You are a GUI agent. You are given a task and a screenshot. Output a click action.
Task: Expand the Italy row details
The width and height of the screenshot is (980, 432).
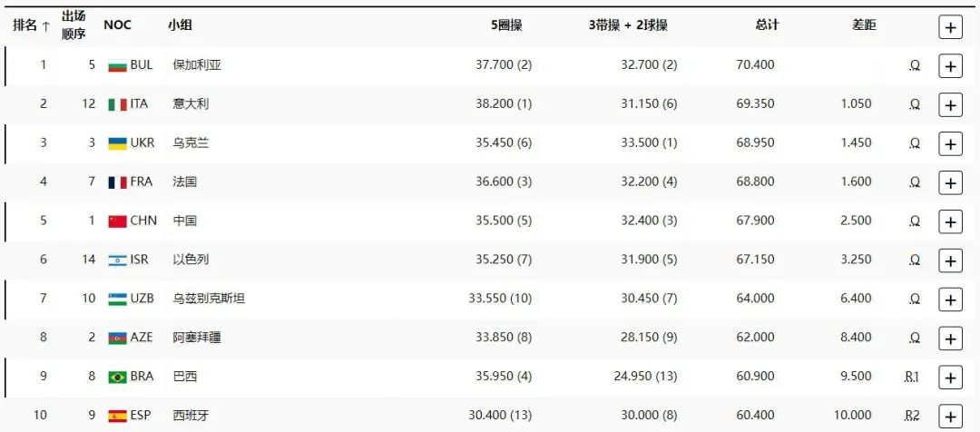pyautogui.click(x=950, y=105)
